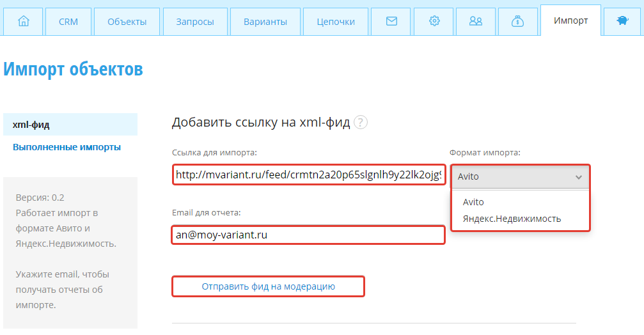Click the Ссылка для импорта URL field
The height and width of the screenshot is (335, 644).
click(x=308, y=175)
